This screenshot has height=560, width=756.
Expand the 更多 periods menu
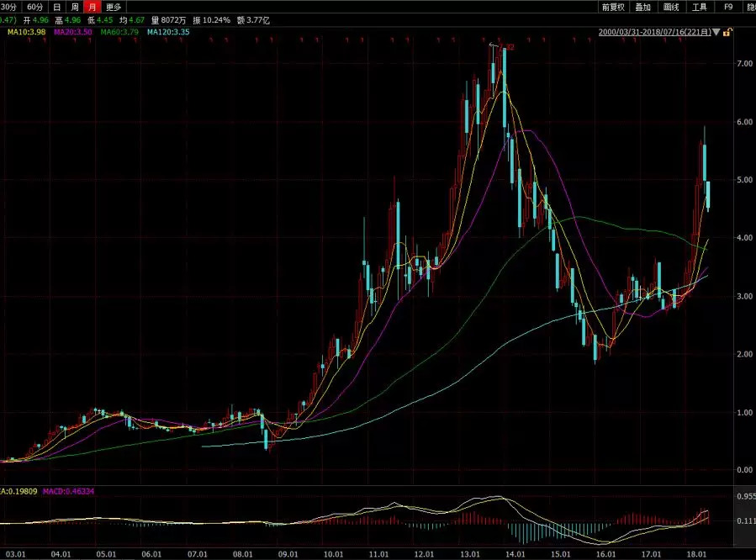coord(114,7)
